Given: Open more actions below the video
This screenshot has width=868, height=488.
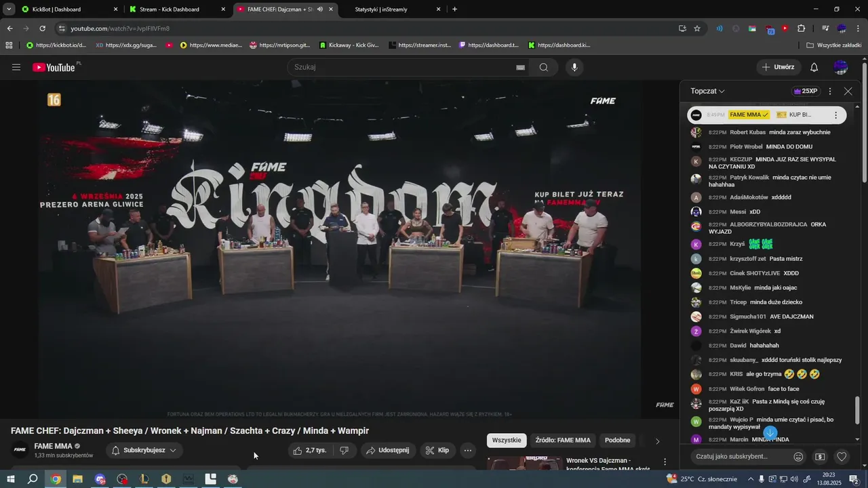Looking at the screenshot, I should (468, 450).
